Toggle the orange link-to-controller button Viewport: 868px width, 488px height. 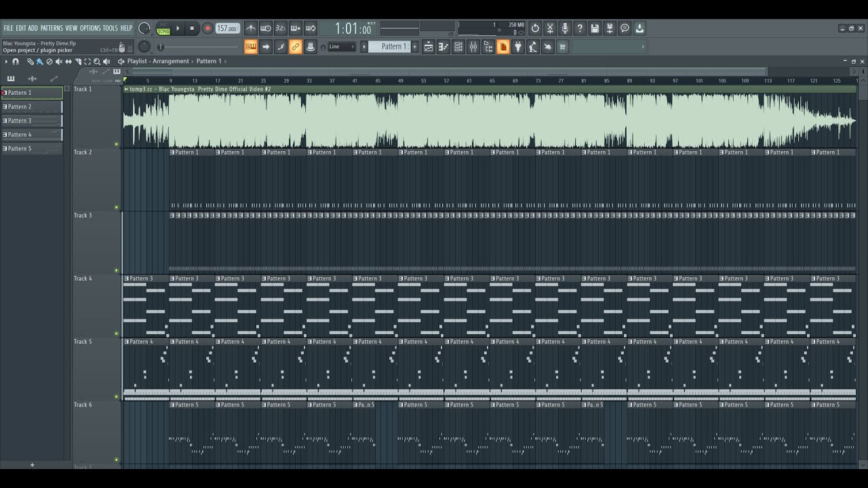296,47
